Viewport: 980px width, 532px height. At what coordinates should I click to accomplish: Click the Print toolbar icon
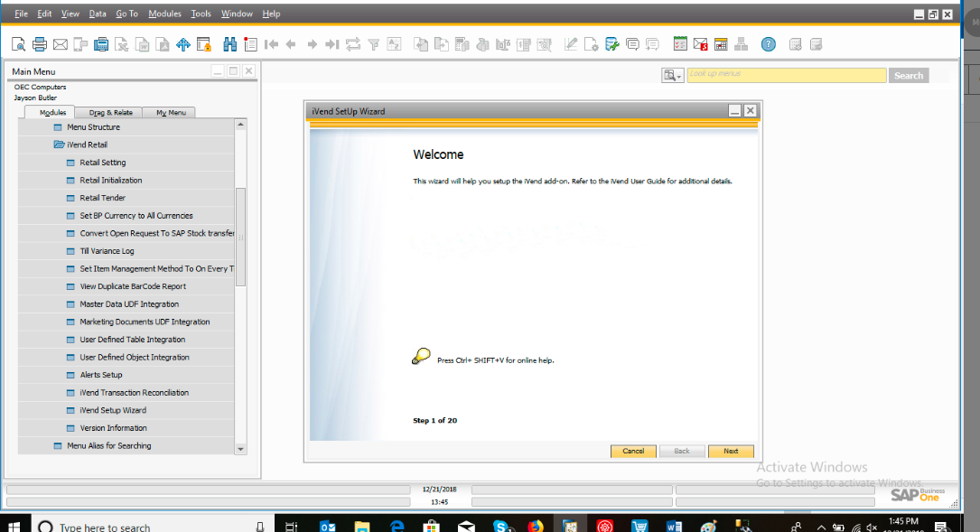[x=40, y=44]
